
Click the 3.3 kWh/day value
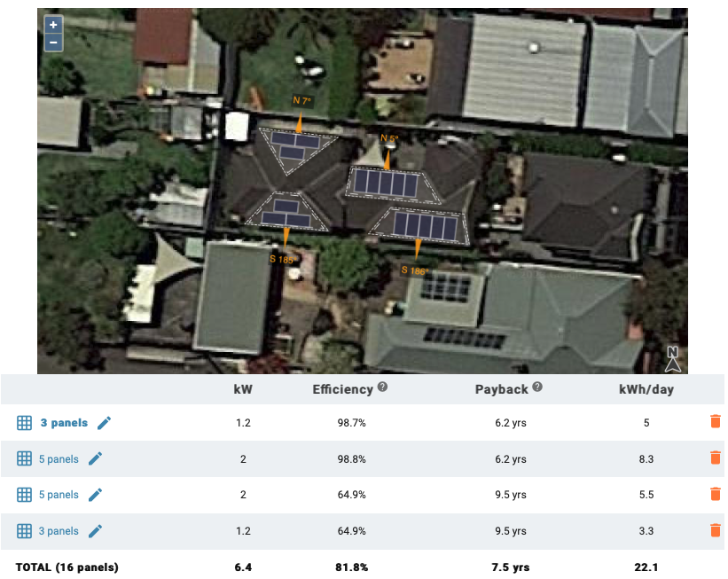[x=646, y=531]
